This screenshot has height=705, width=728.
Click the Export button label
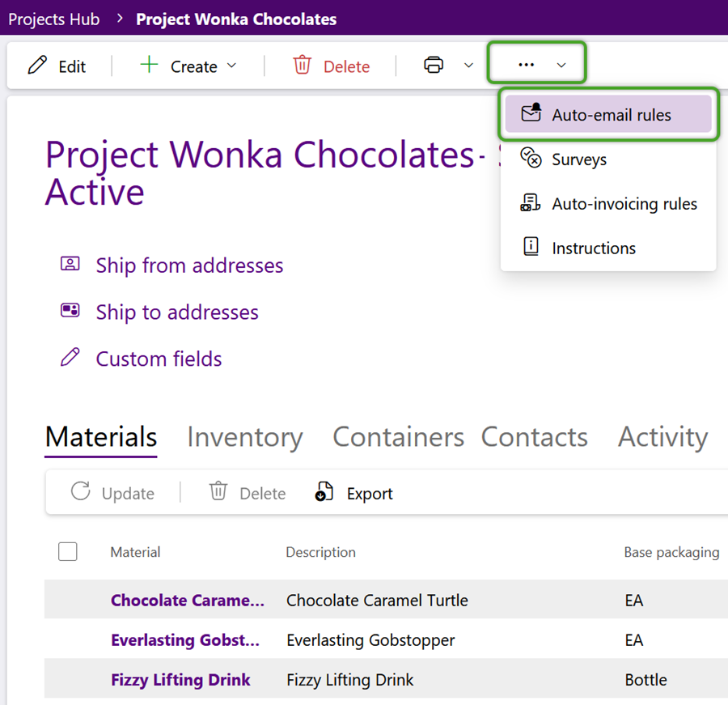[x=370, y=493]
